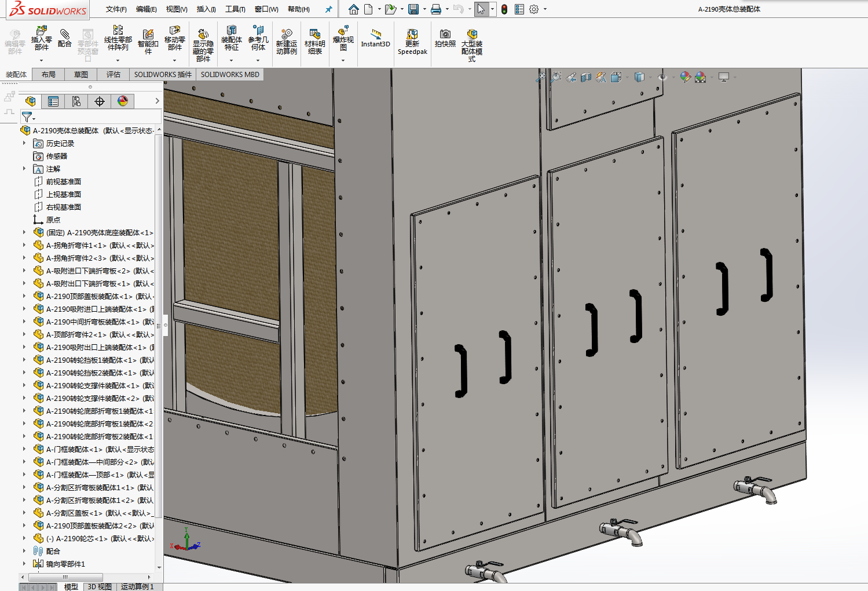Expand the 配合 mates folder at tree bottom
868x591 pixels.
click(x=24, y=551)
